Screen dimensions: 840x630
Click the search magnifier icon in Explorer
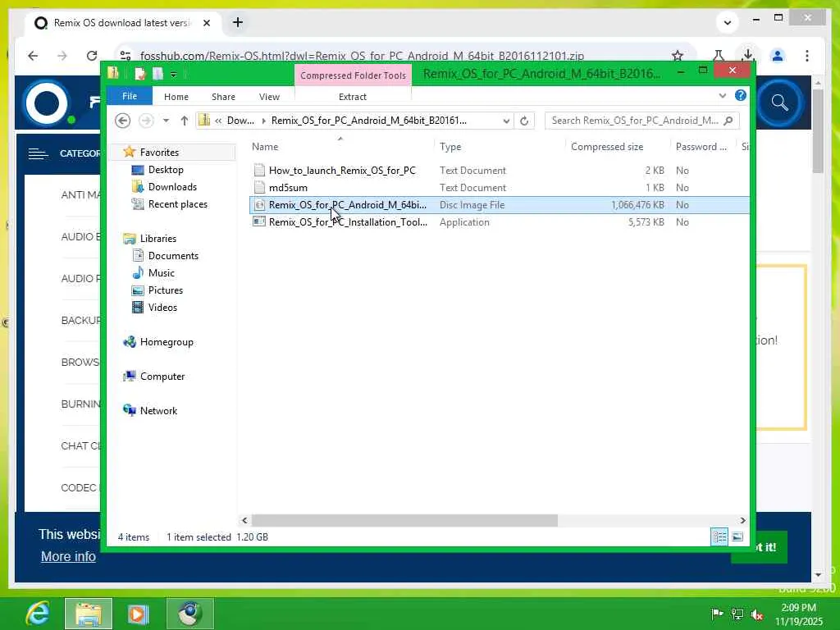pyautogui.click(x=728, y=121)
